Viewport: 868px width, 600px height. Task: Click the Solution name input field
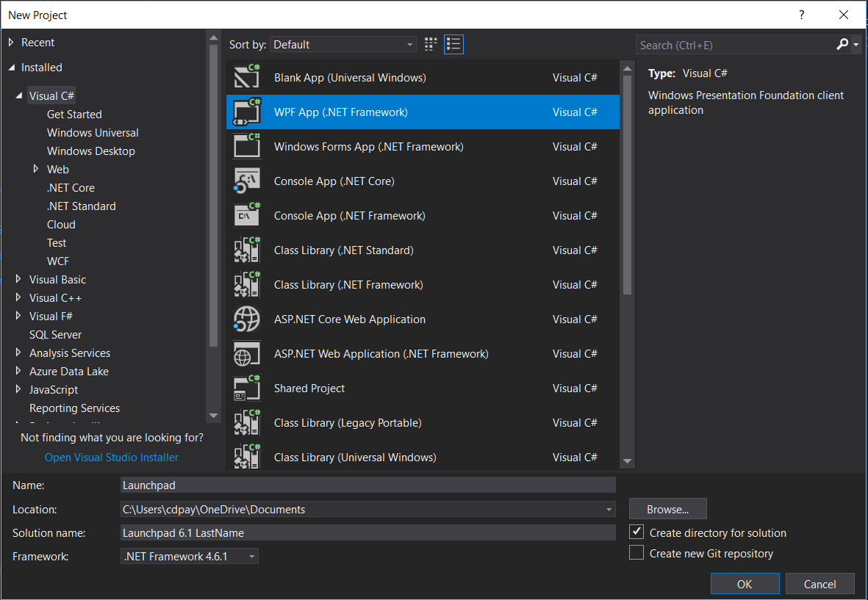tap(368, 532)
